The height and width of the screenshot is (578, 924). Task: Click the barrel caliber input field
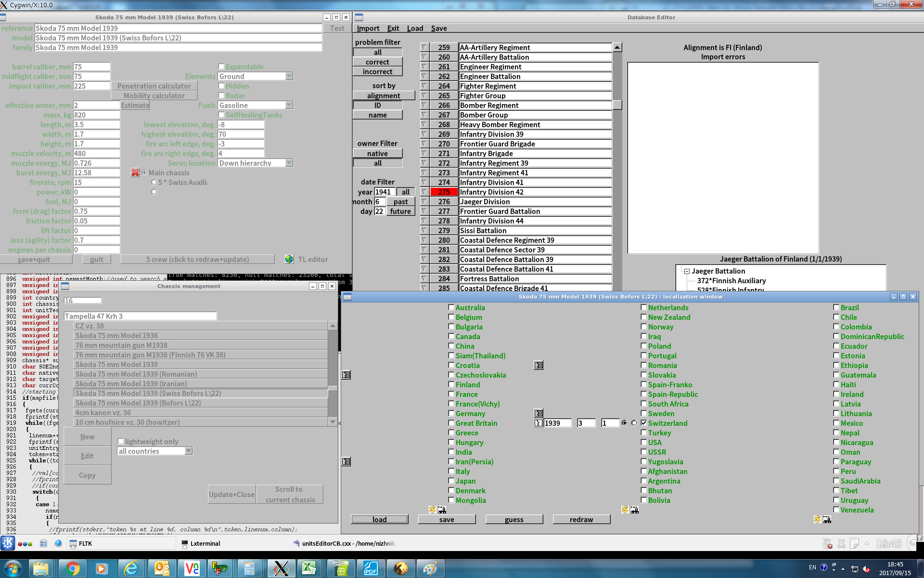click(x=91, y=66)
